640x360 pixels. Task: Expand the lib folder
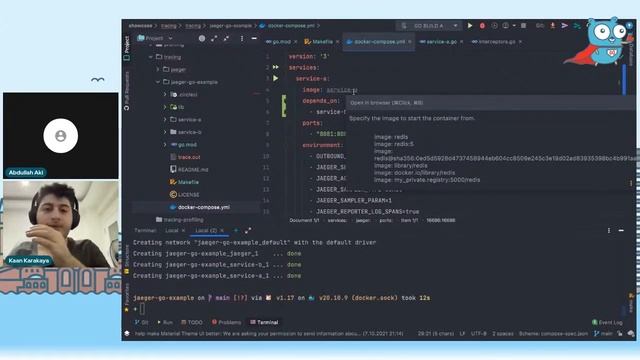click(165, 107)
